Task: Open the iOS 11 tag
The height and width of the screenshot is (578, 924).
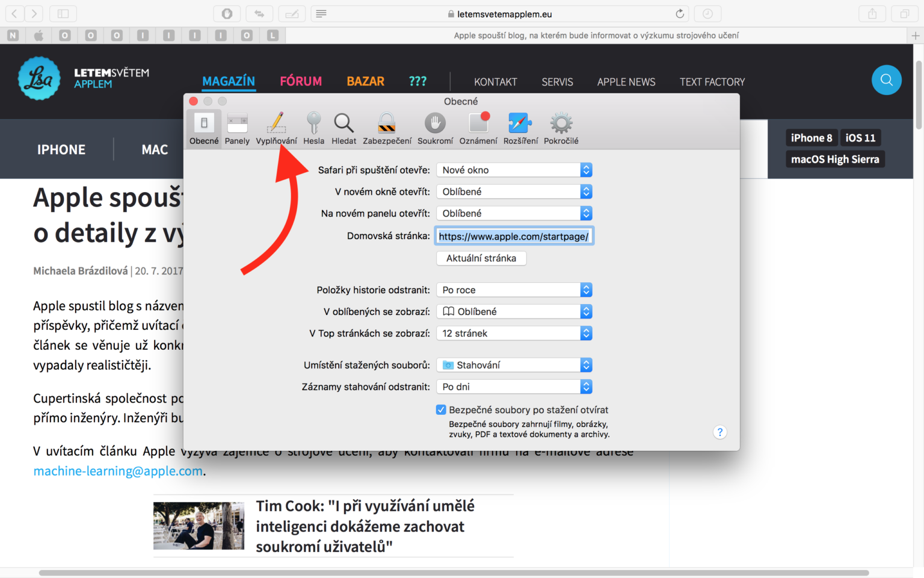Action: (x=860, y=138)
